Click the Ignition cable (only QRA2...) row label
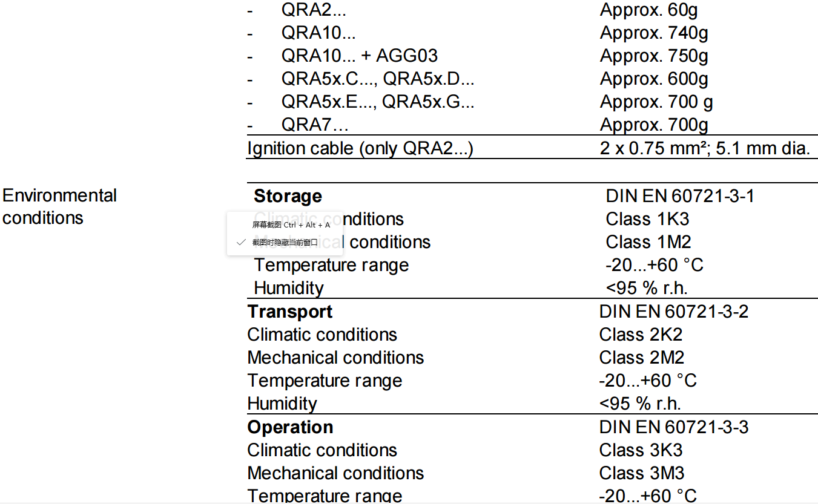 click(x=360, y=148)
